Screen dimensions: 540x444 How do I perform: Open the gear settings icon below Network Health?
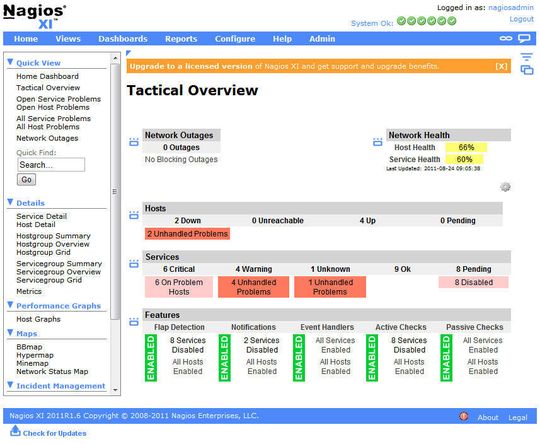[505, 187]
